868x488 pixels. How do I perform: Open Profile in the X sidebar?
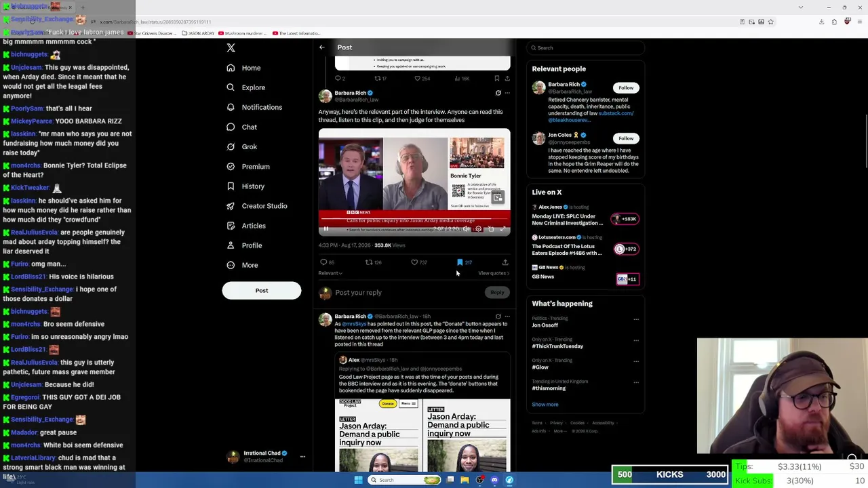coord(244,245)
